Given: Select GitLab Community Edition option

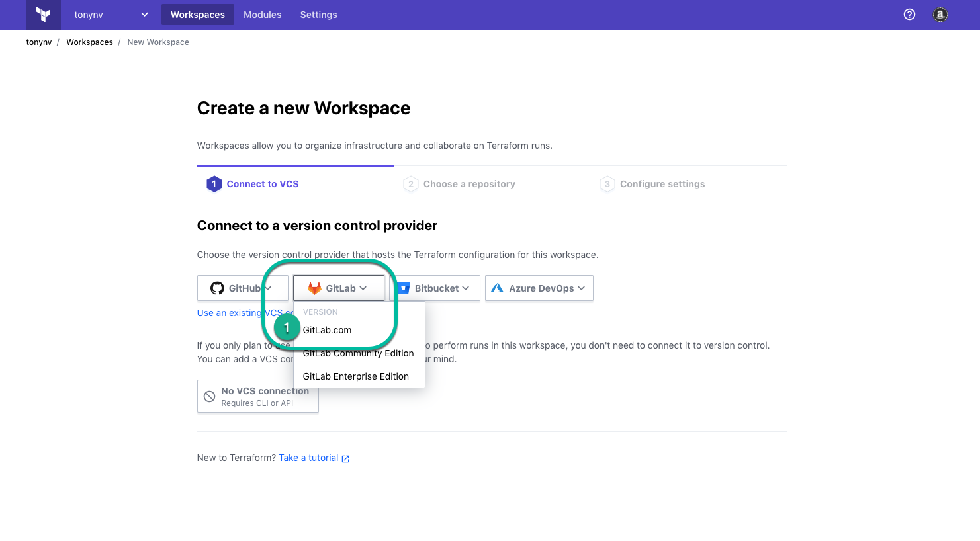Looking at the screenshot, I should tap(359, 353).
